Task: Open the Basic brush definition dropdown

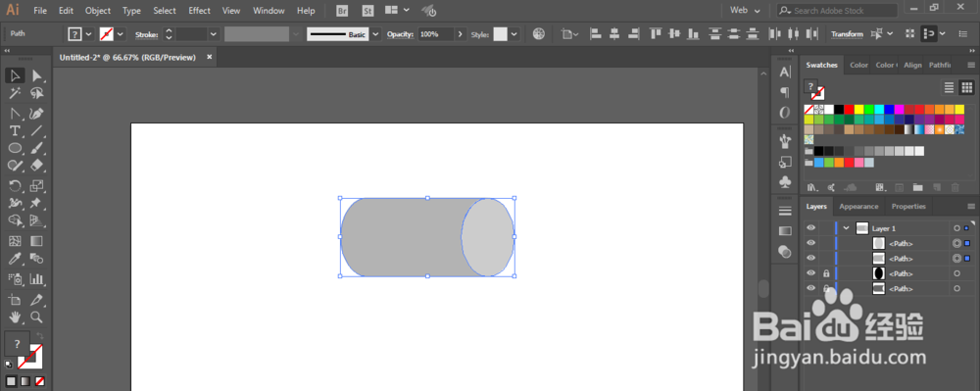Action: click(375, 34)
